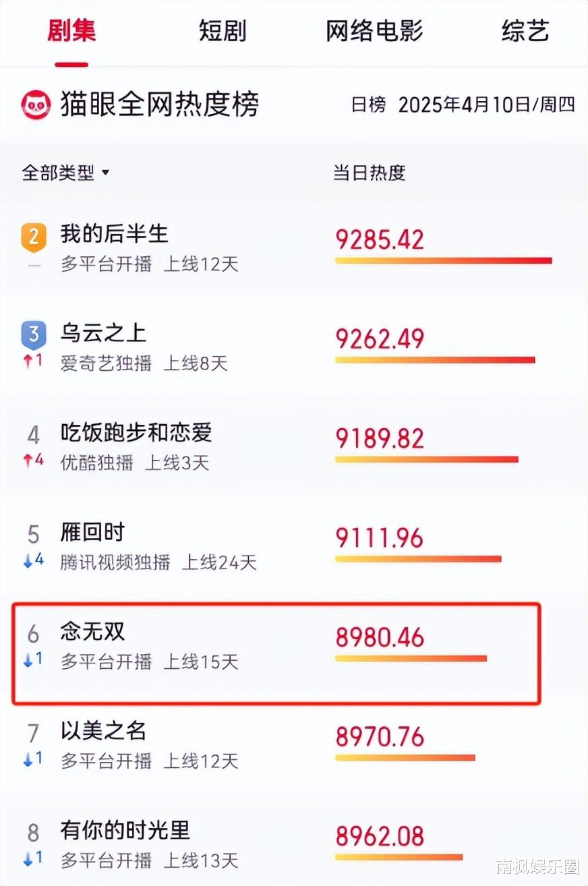588x886 pixels.
Task: Click the orange rank 2 badge
Action: point(34,237)
